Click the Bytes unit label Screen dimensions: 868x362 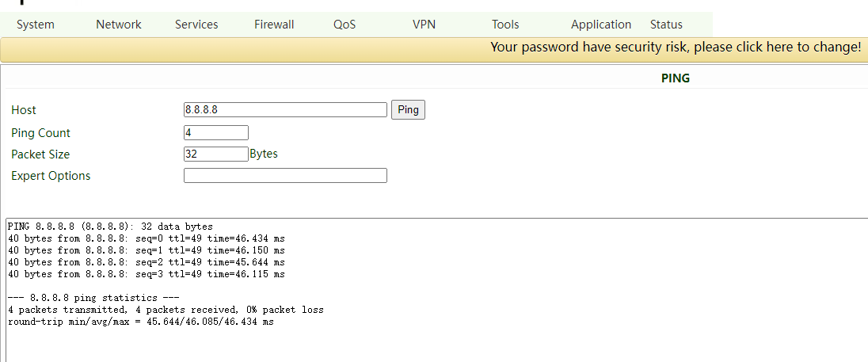[264, 154]
